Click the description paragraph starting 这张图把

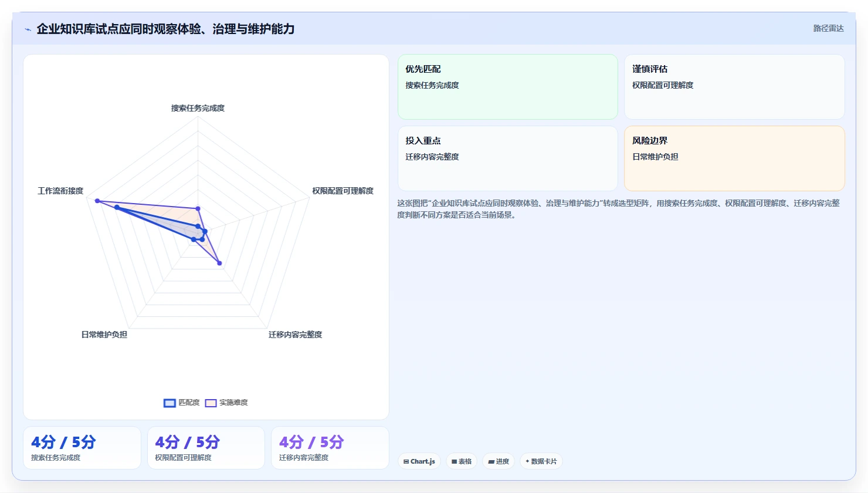point(619,209)
